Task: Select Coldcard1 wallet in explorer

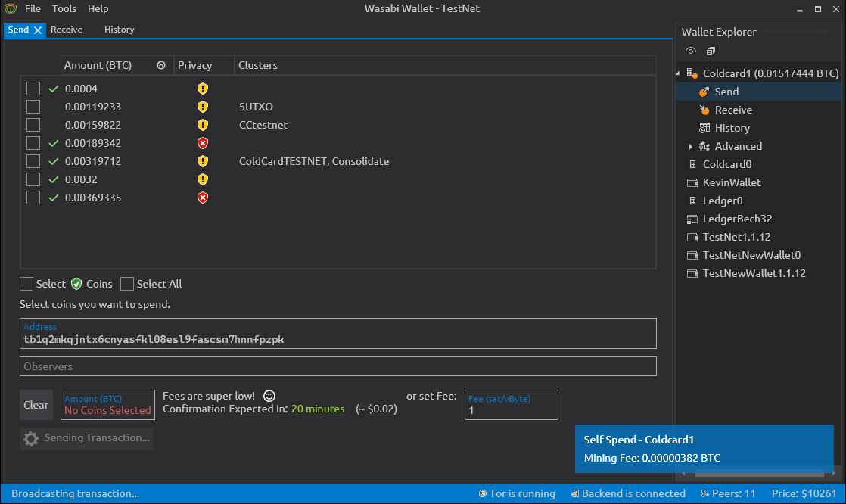Action: click(x=770, y=73)
